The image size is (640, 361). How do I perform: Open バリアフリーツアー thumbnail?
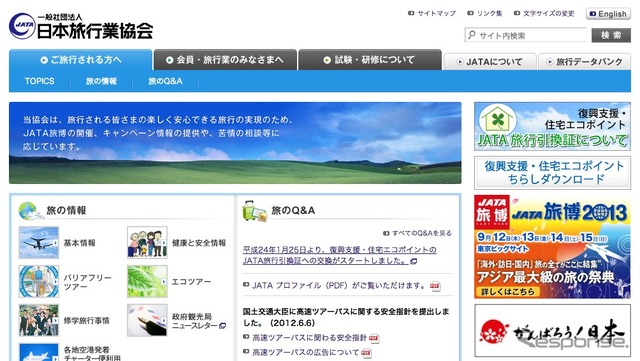(x=38, y=281)
